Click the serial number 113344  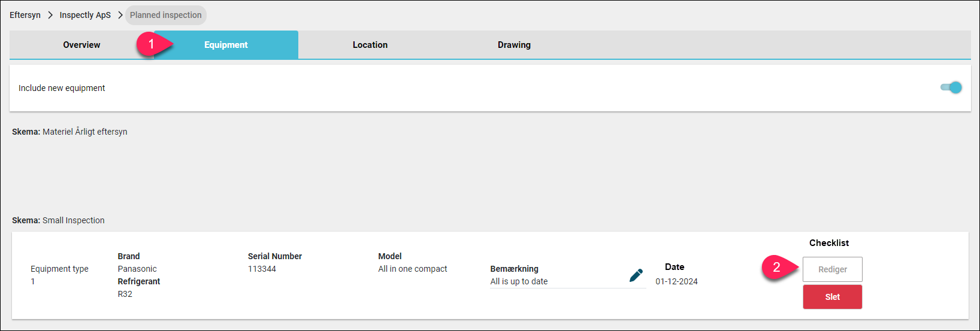tap(262, 269)
